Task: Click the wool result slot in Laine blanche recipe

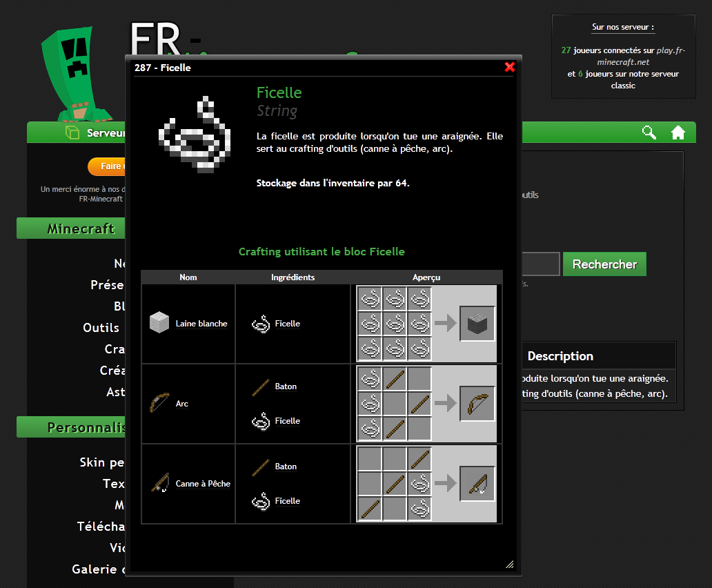Action: 477,323
